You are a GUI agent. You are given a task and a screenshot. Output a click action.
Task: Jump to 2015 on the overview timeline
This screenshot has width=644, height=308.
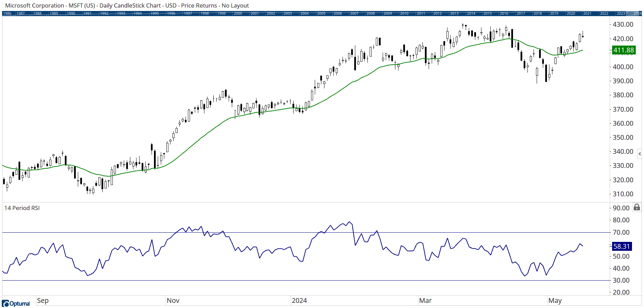[x=488, y=14]
